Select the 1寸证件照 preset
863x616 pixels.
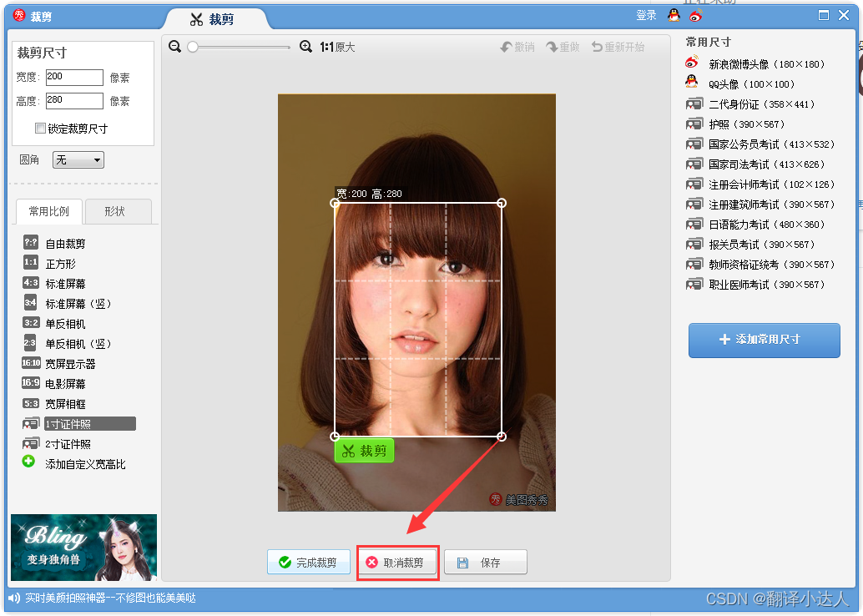(x=78, y=424)
